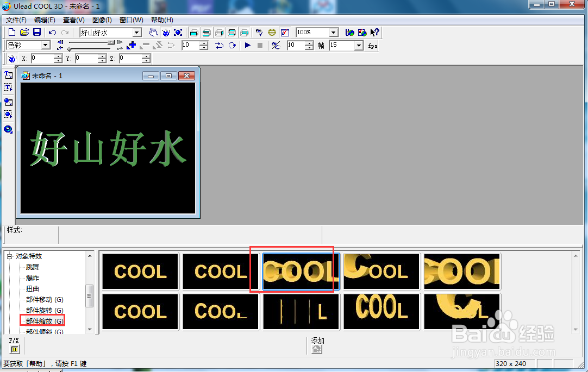Screen dimensions: 588x372
Task: Open the 编辑(E) menu
Action: coord(45,20)
